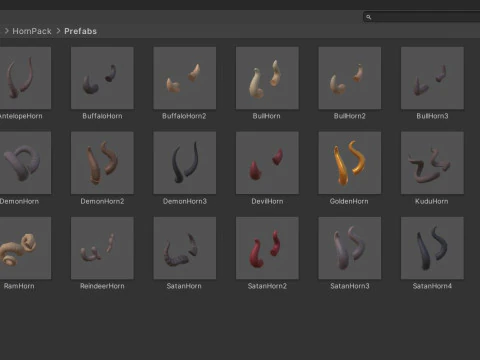Select the SatanHorn3 prefab thumbnail

tap(350, 248)
